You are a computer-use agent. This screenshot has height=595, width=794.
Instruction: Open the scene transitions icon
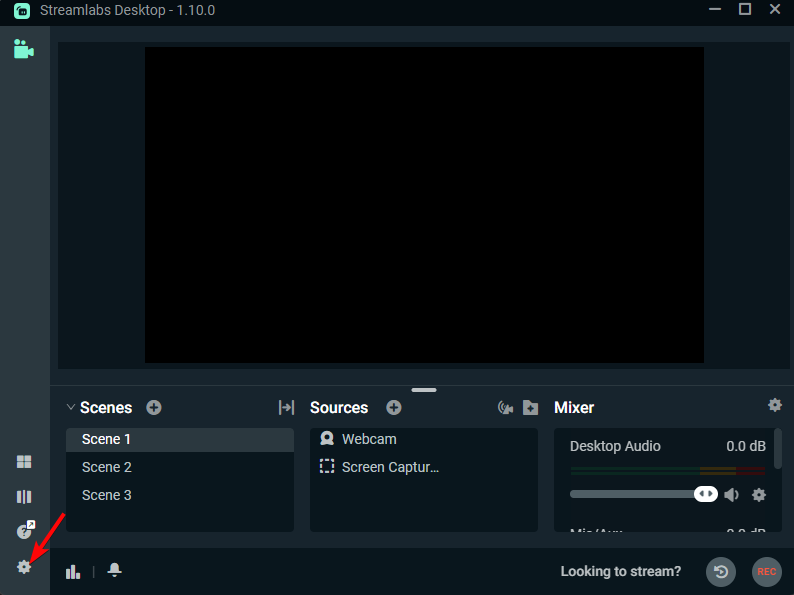point(286,408)
